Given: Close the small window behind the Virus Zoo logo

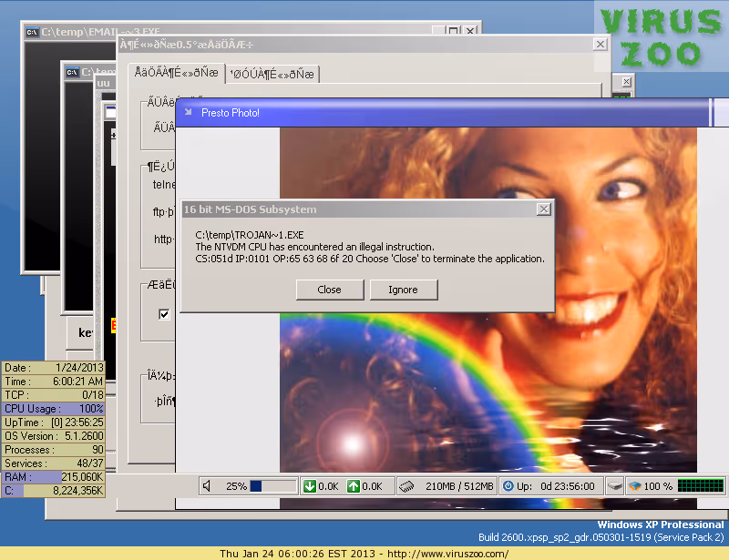Looking at the screenshot, I should [x=627, y=82].
